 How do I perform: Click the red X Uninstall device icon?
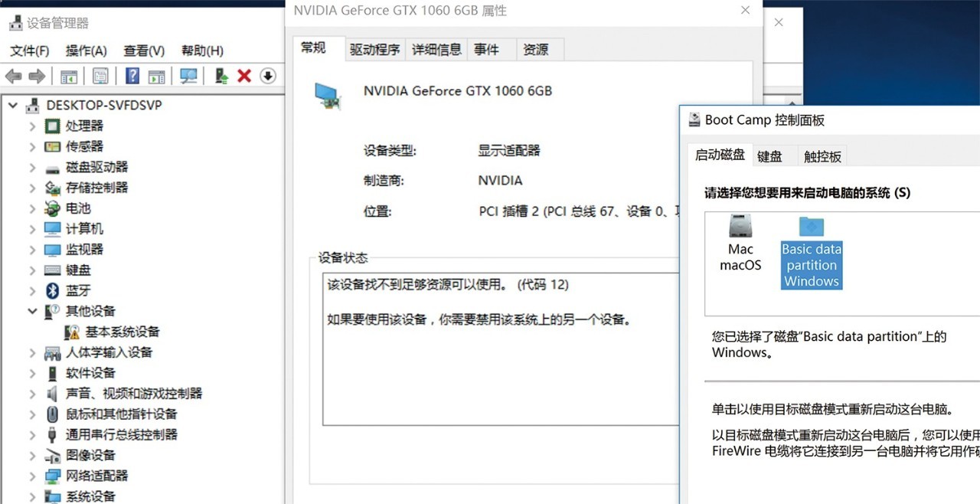[244, 76]
